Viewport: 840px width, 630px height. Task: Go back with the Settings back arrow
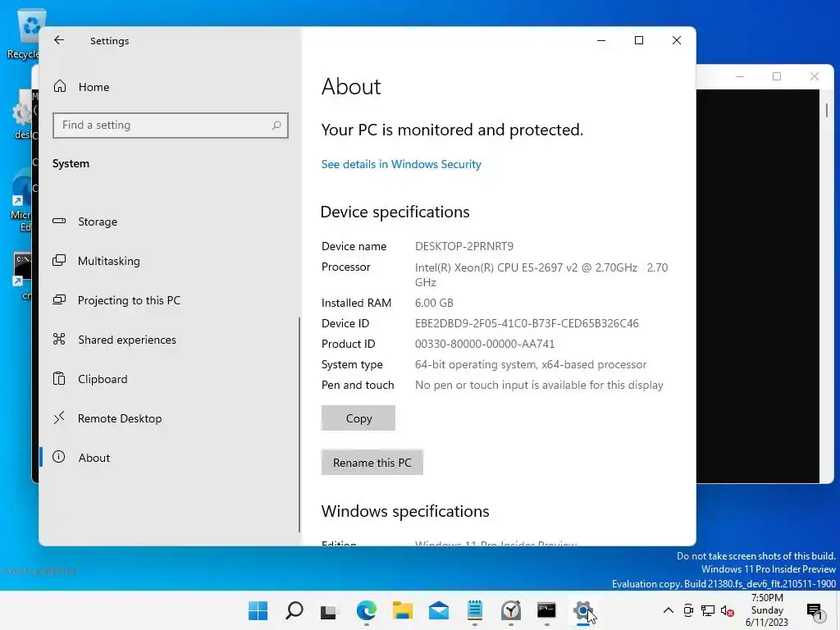(x=59, y=40)
